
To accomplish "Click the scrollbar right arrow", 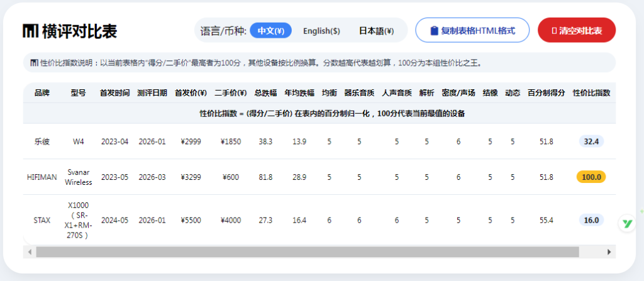I will pyautogui.click(x=609, y=252).
